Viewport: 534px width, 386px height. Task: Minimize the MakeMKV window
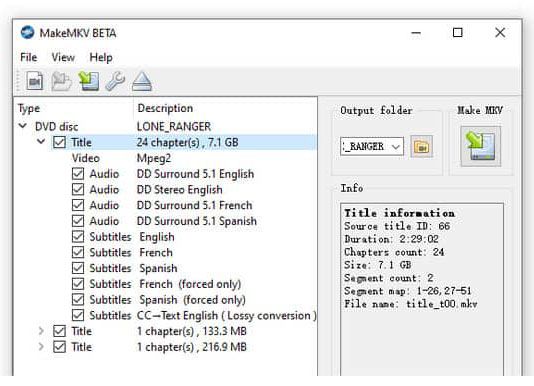[x=416, y=33]
